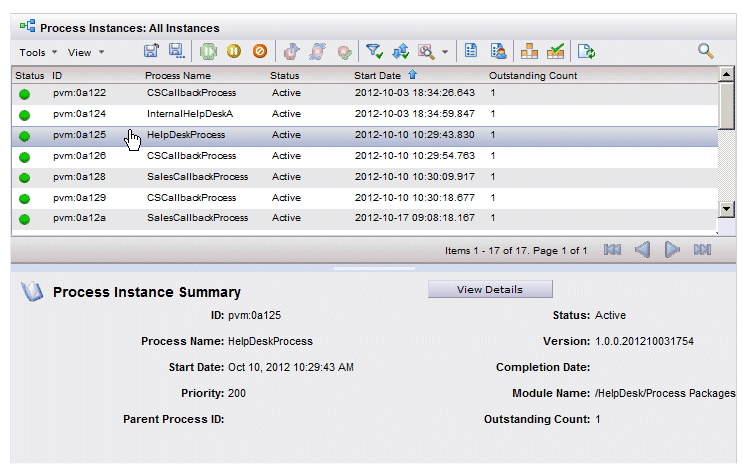Select row pvm:0a12a

(x=364, y=219)
